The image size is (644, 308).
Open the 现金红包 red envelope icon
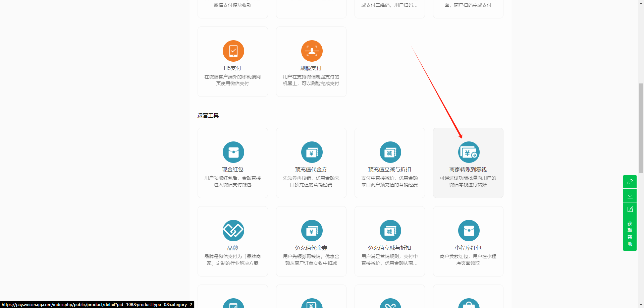pos(233,152)
